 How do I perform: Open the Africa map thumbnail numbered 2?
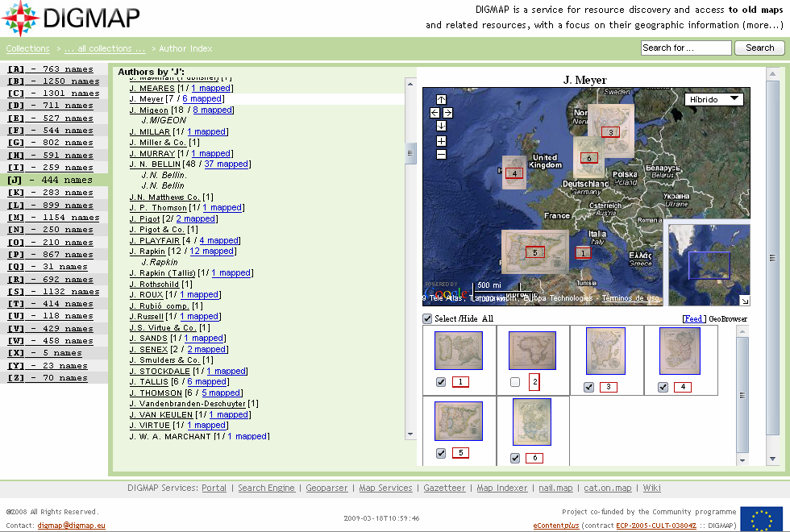(532, 351)
